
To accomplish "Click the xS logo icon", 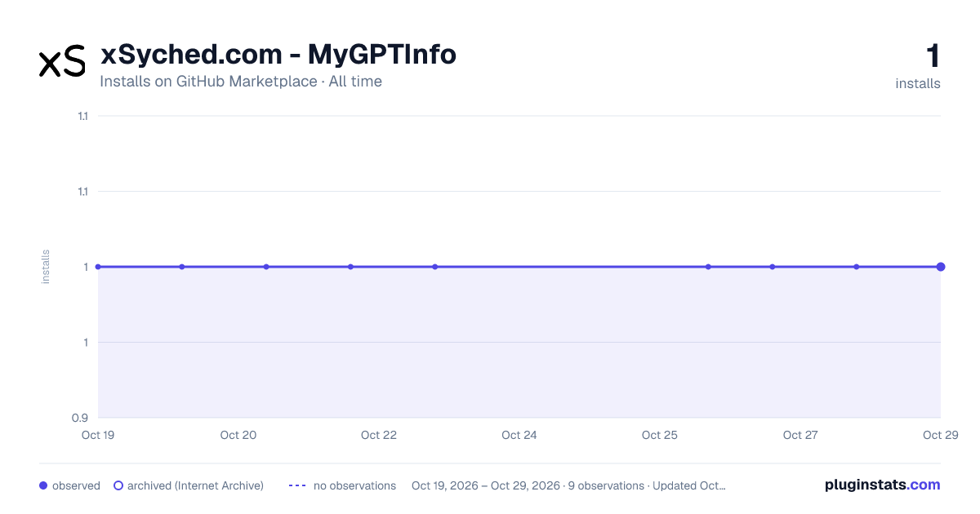I will (62, 61).
